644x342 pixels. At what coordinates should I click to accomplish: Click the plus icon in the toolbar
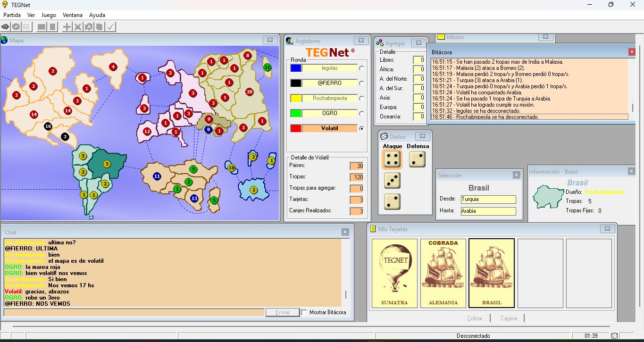click(67, 27)
